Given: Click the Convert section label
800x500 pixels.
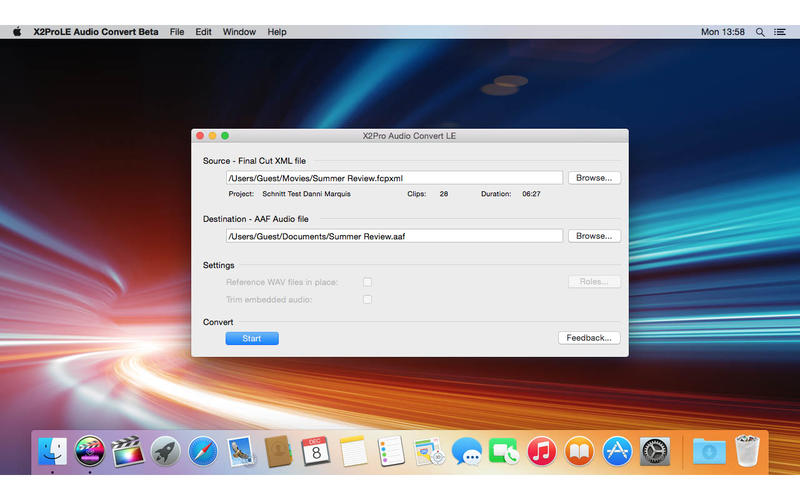Looking at the screenshot, I should [x=218, y=322].
